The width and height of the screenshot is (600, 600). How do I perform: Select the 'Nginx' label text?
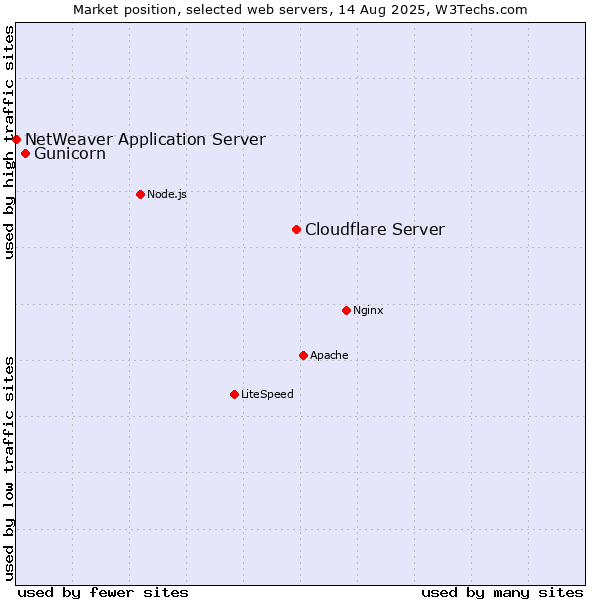[368, 310]
